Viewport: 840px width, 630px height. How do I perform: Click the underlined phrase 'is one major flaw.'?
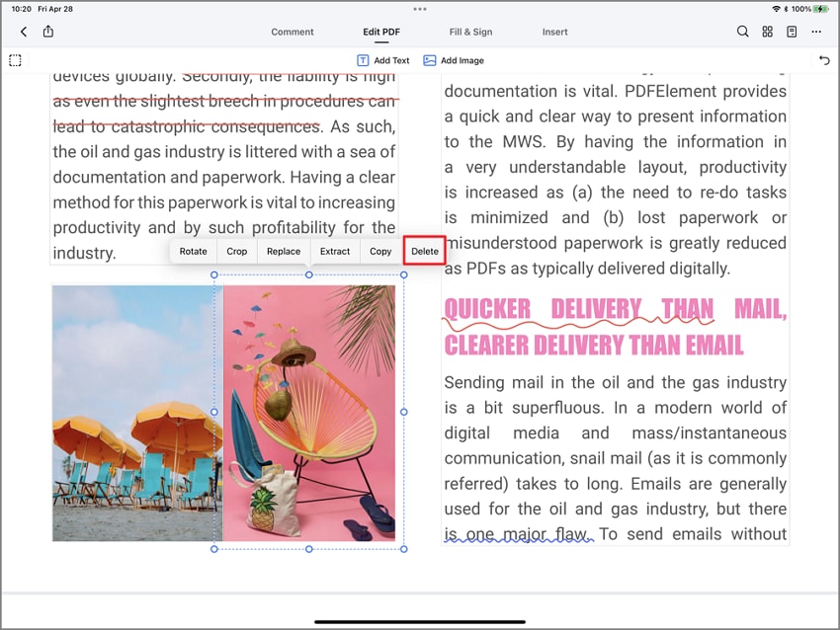pos(518,533)
